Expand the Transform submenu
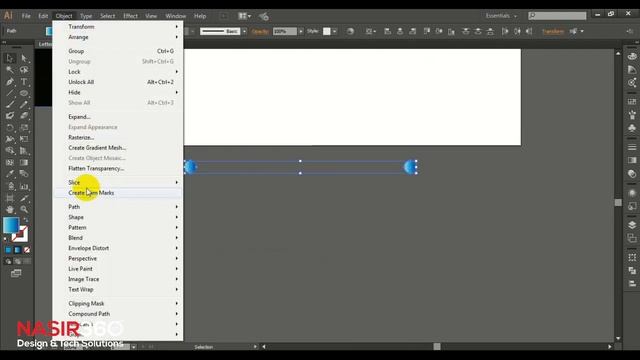The width and height of the screenshot is (640, 360). coord(118,27)
